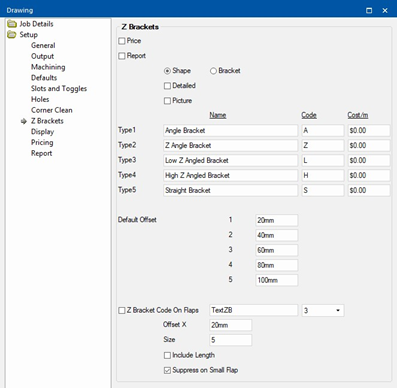Open Corner Clean settings

coord(52,110)
